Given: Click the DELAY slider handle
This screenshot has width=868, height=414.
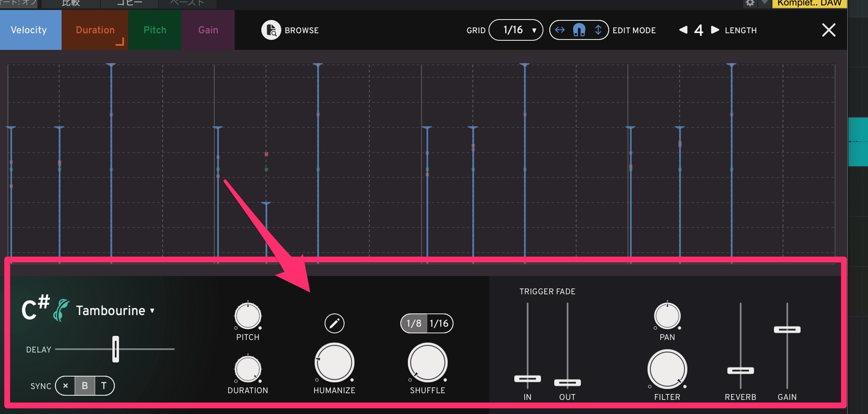Looking at the screenshot, I should pos(116,349).
